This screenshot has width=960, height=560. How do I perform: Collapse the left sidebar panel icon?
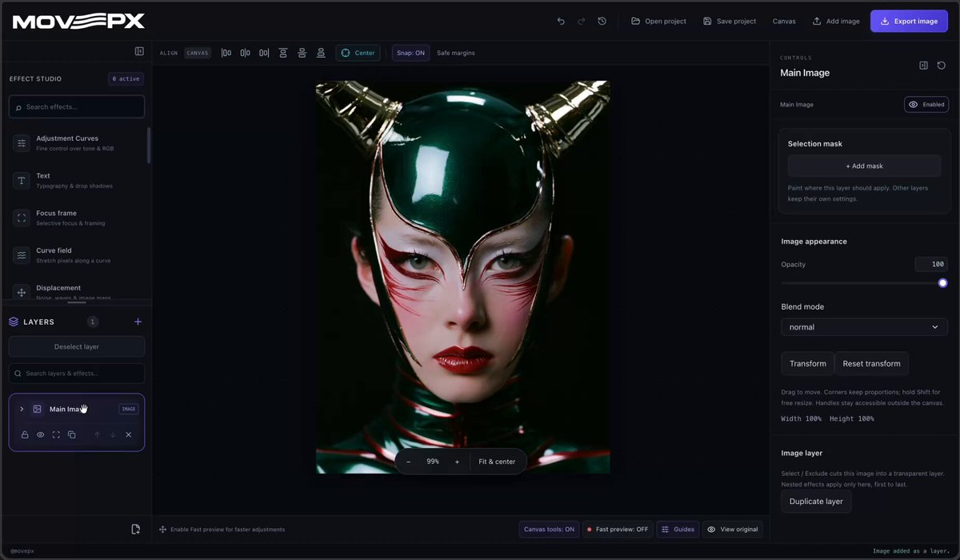pyautogui.click(x=139, y=51)
